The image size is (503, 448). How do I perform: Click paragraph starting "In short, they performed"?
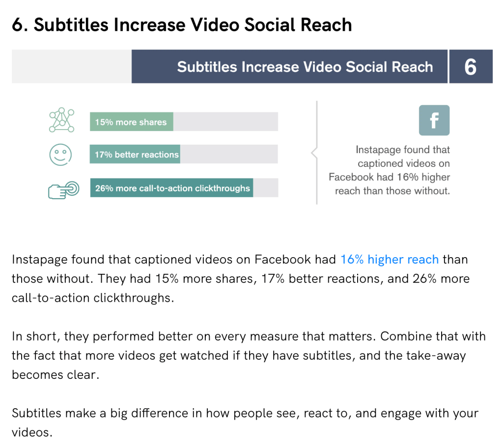(x=248, y=355)
